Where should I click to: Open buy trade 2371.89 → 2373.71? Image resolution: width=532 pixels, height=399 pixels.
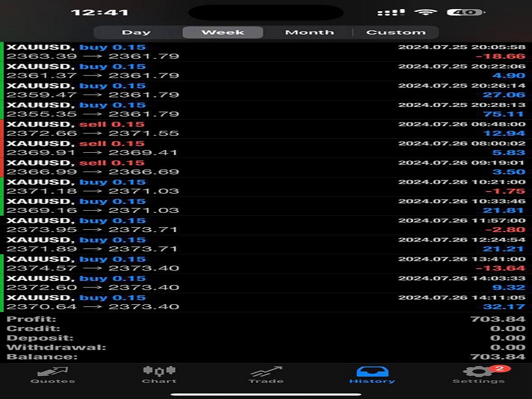click(x=266, y=245)
